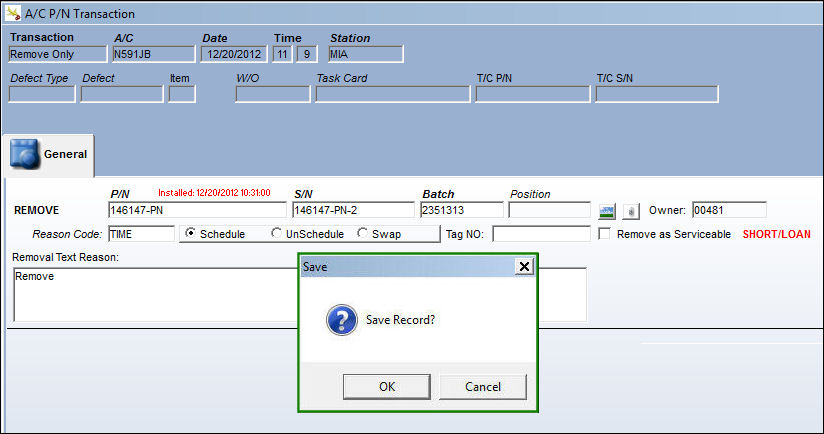Click the Time minute field showing 9
This screenshot has width=824, height=434.
(x=307, y=54)
